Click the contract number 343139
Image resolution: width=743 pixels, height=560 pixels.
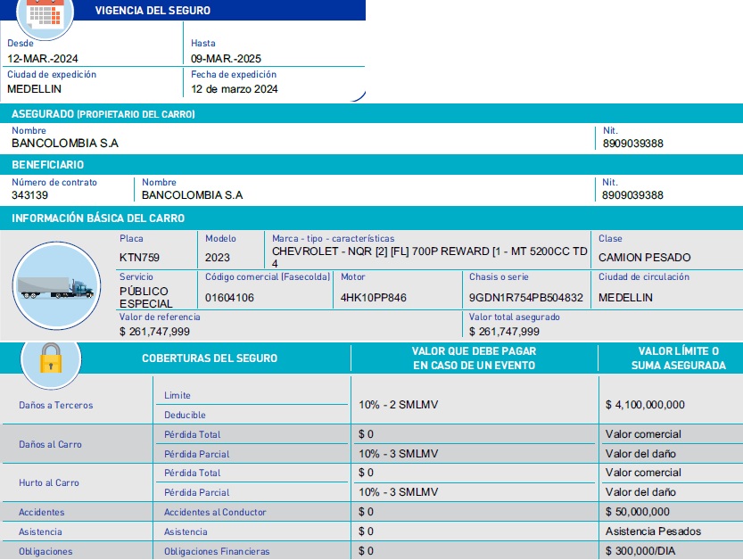point(29,195)
